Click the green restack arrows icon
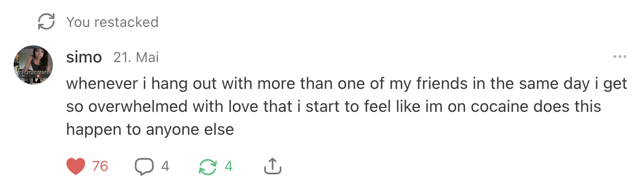 click(208, 167)
